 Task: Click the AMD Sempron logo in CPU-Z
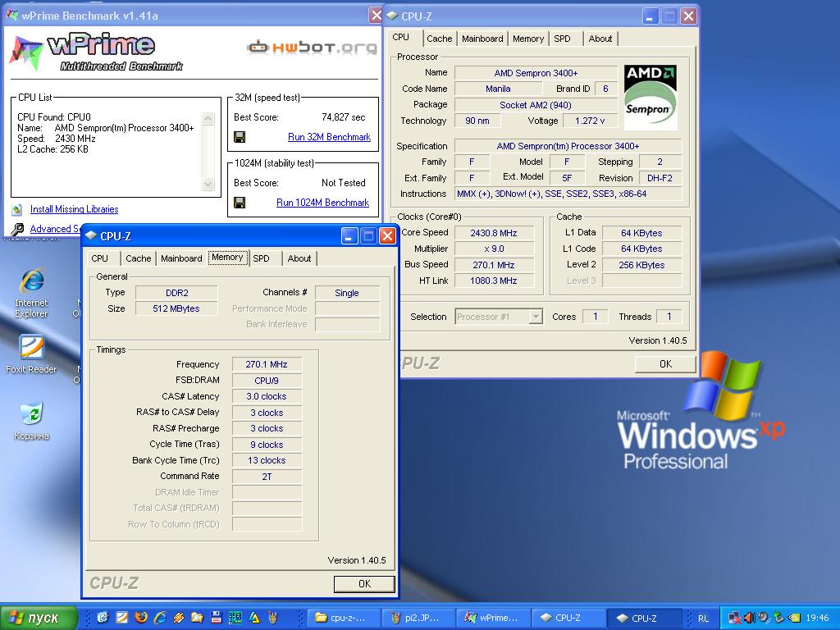click(x=651, y=98)
